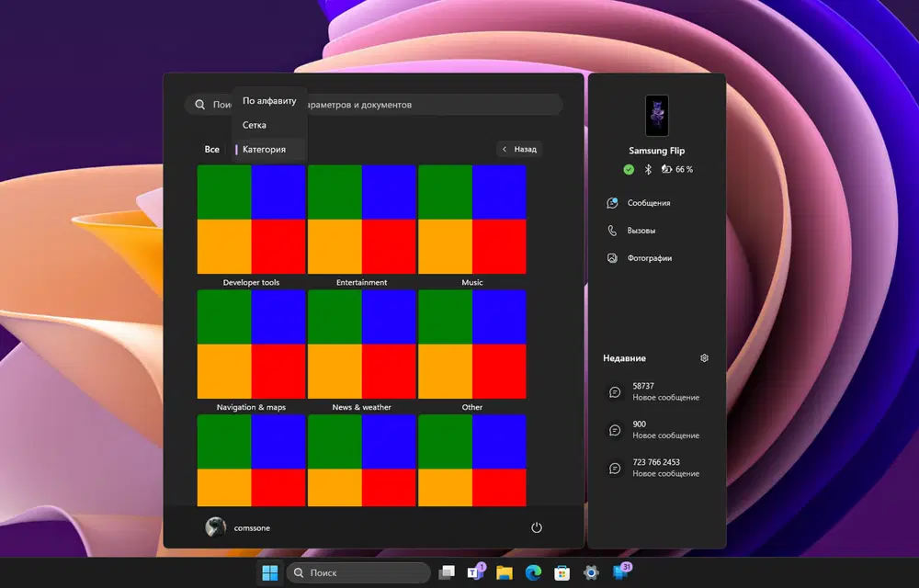This screenshot has height=588, width=919.
Task: Open the Music category folder
Action: 472,219
